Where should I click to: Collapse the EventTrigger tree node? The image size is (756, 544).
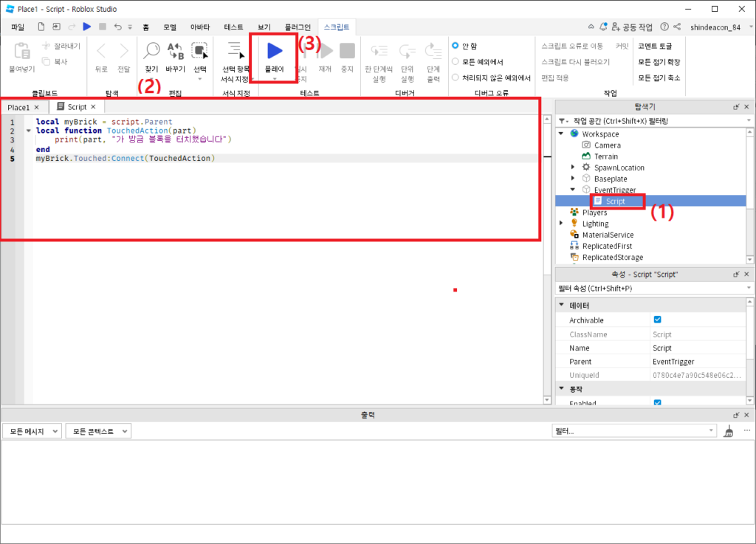[574, 190]
